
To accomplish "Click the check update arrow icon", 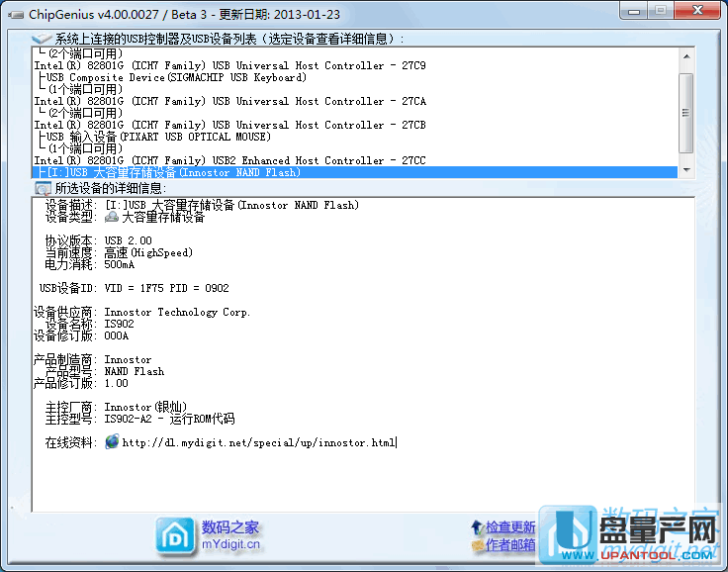I will click(x=478, y=527).
